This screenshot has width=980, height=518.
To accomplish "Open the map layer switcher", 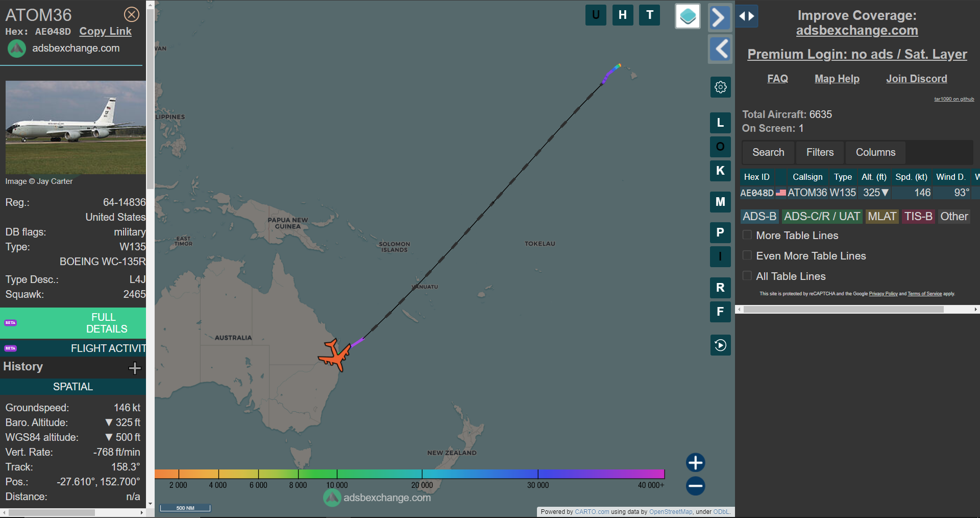I will click(688, 16).
